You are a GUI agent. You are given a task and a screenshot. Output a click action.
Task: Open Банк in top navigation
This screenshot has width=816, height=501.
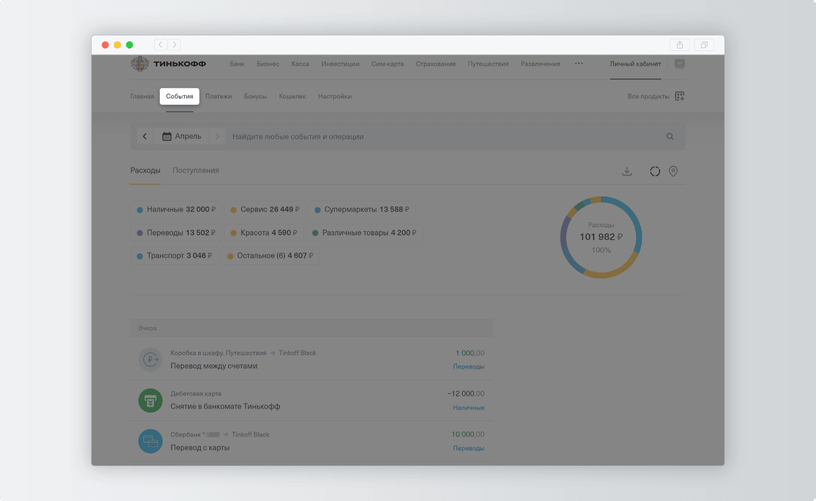(x=237, y=63)
